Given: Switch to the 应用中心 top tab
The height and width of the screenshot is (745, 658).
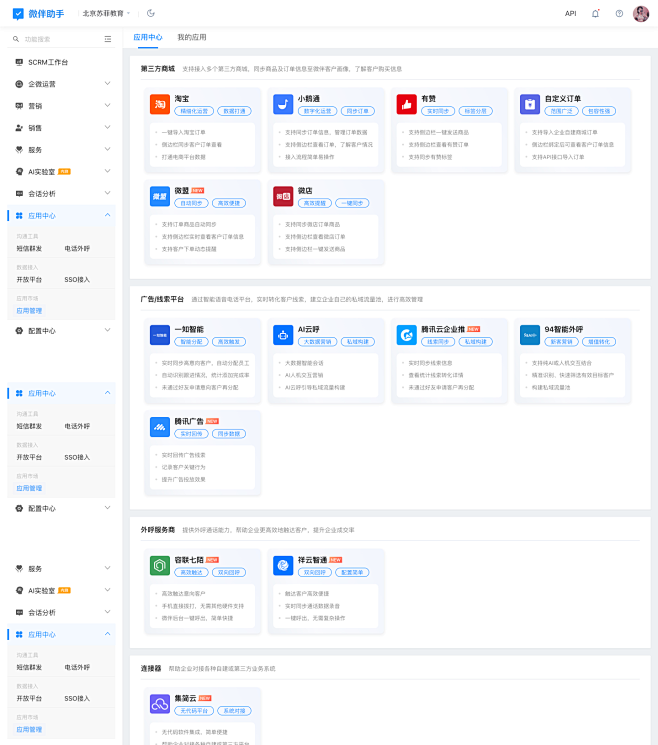Looking at the screenshot, I should tap(148, 37).
